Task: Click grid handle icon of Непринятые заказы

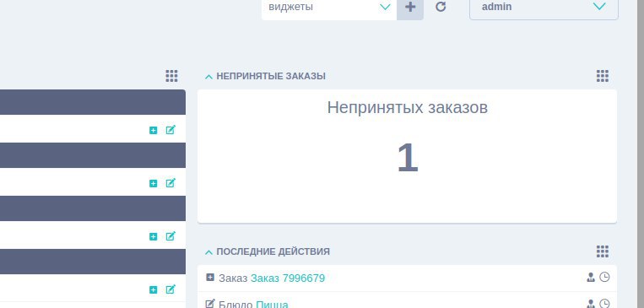Action: click(603, 76)
